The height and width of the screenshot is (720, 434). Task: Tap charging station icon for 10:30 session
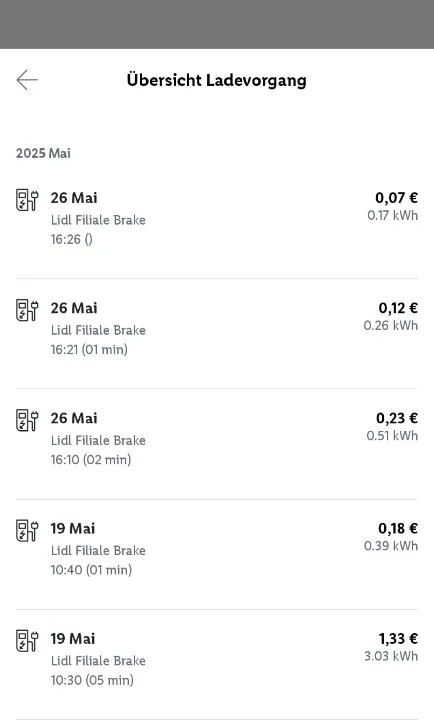pos(27,641)
